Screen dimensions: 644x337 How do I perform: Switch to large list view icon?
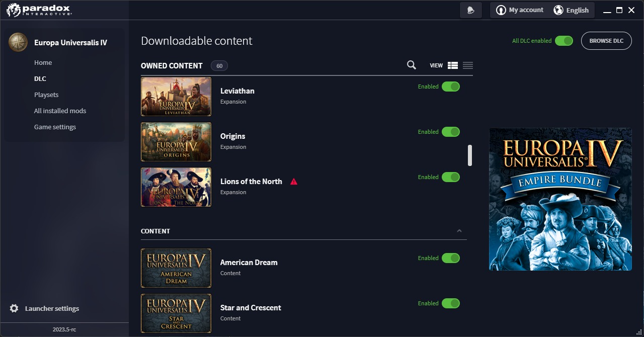452,65
